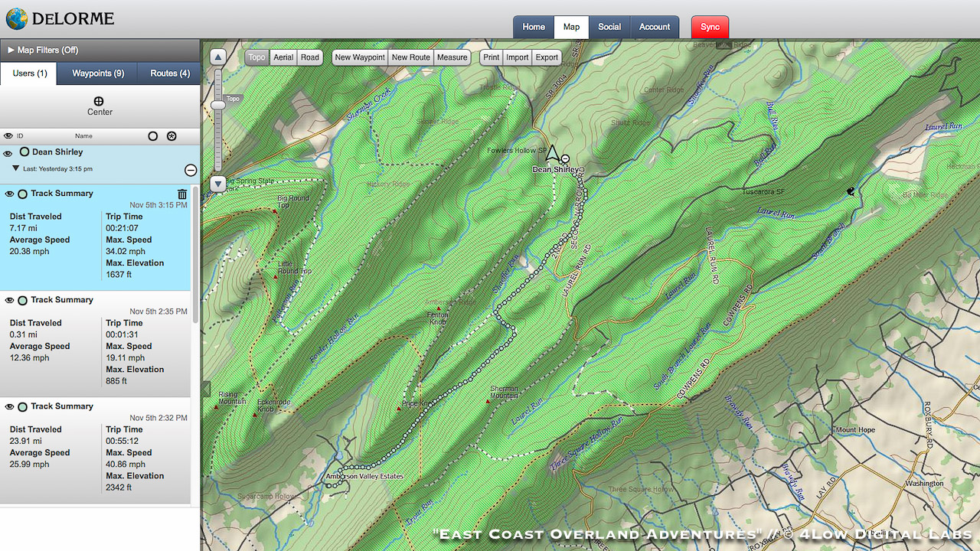980x551 pixels.
Task: Click the asterisk icon in the Name header
Action: (171, 135)
